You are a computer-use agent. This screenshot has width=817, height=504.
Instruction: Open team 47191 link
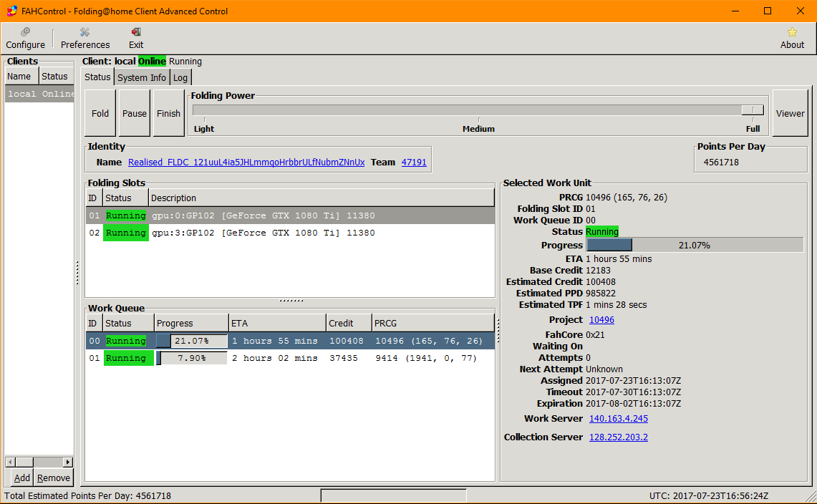(x=414, y=162)
